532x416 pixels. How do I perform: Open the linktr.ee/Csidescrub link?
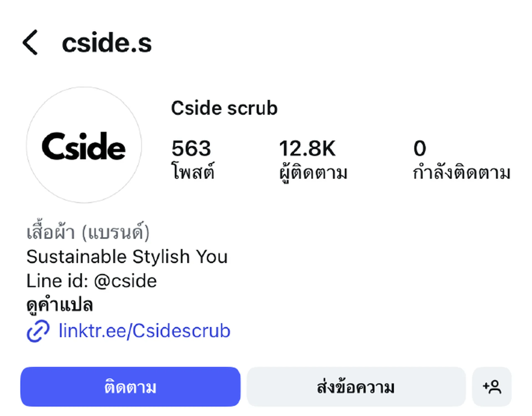tap(144, 331)
